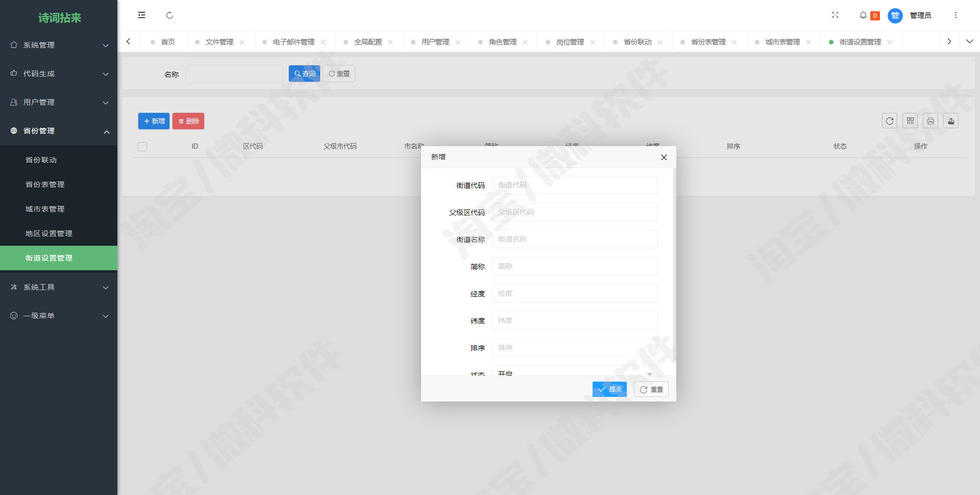Tick the select-all table checkbox
This screenshot has width=980, height=495.
point(142,147)
